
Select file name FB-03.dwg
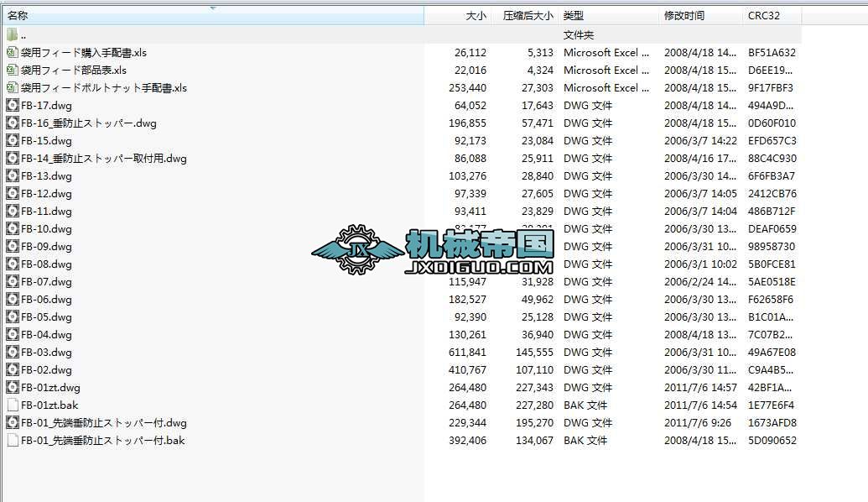coord(46,353)
